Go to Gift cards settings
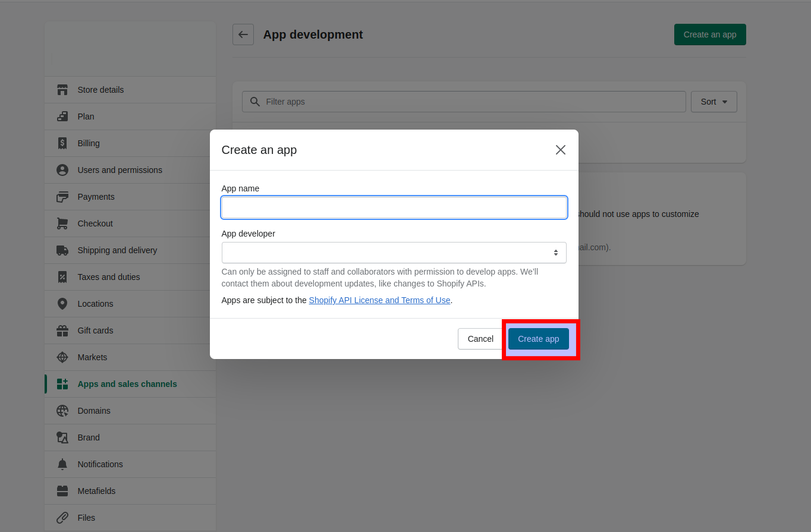The width and height of the screenshot is (811, 532). click(130, 330)
